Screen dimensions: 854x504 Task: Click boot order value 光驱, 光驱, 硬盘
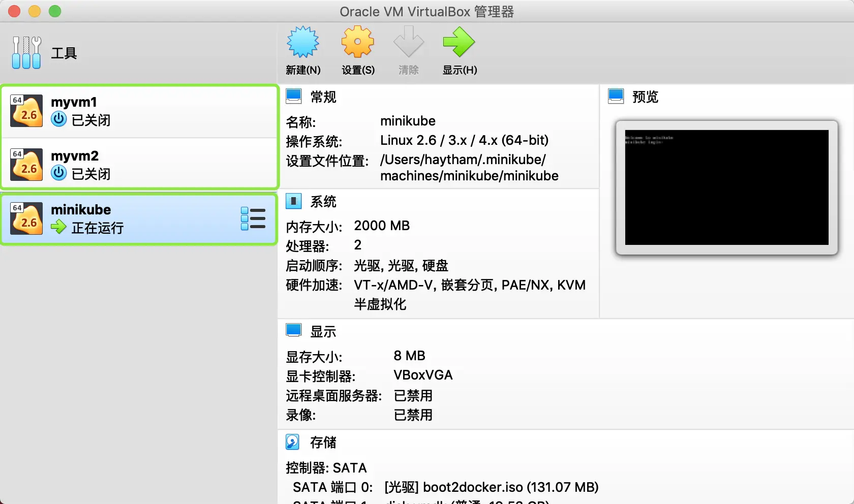(x=401, y=265)
